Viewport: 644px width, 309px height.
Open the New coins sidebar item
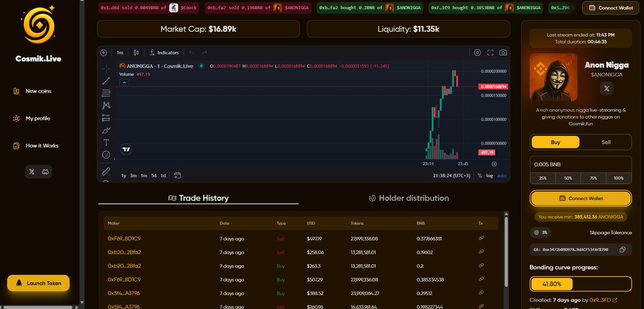(x=32, y=91)
